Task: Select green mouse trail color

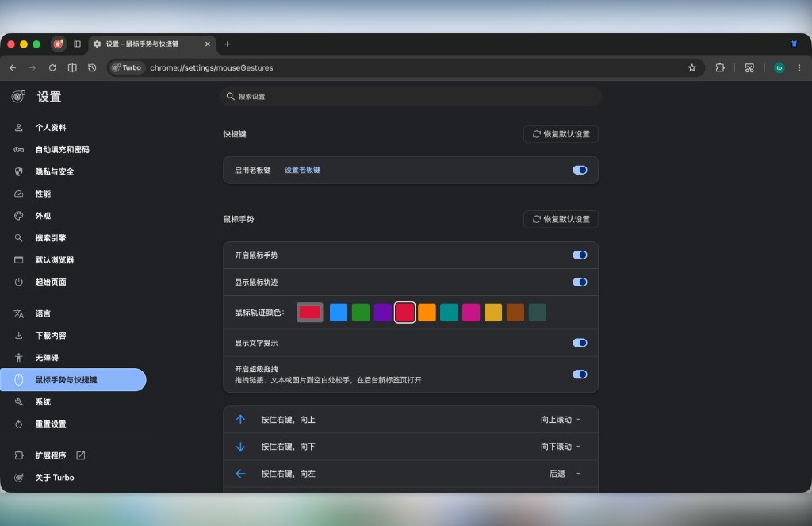Action: (361, 313)
